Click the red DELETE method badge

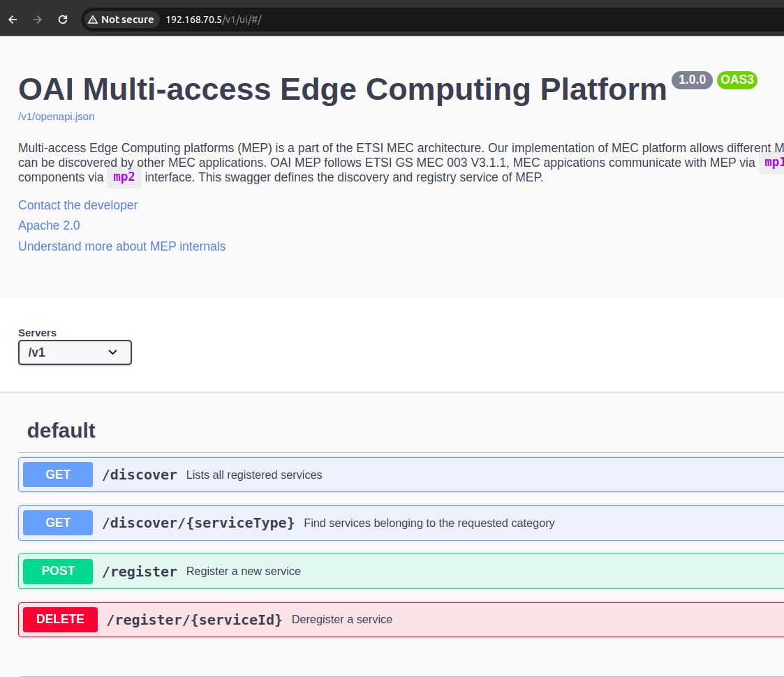coord(60,619)
